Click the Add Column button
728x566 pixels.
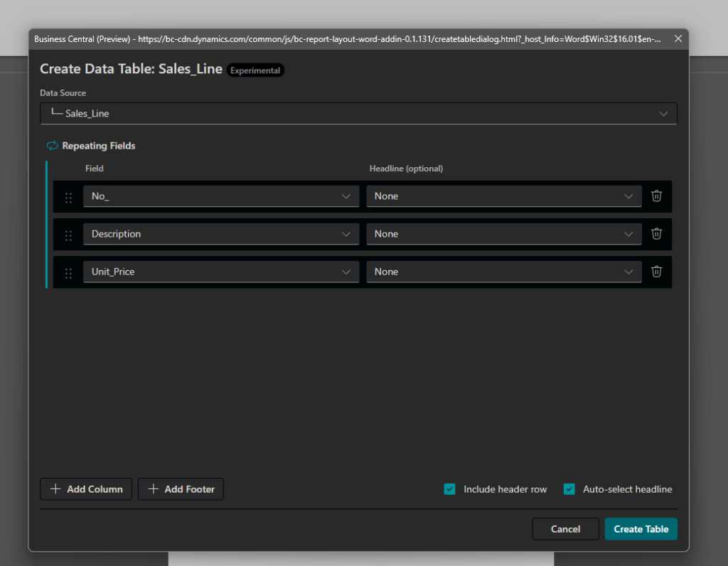click(86, 489)
